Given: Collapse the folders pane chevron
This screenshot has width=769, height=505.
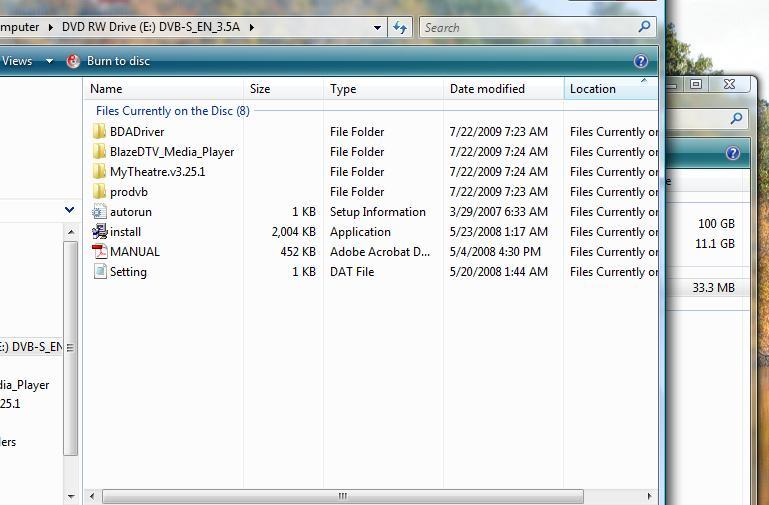Looking at the screenshot, I should (x=69, y=210).
